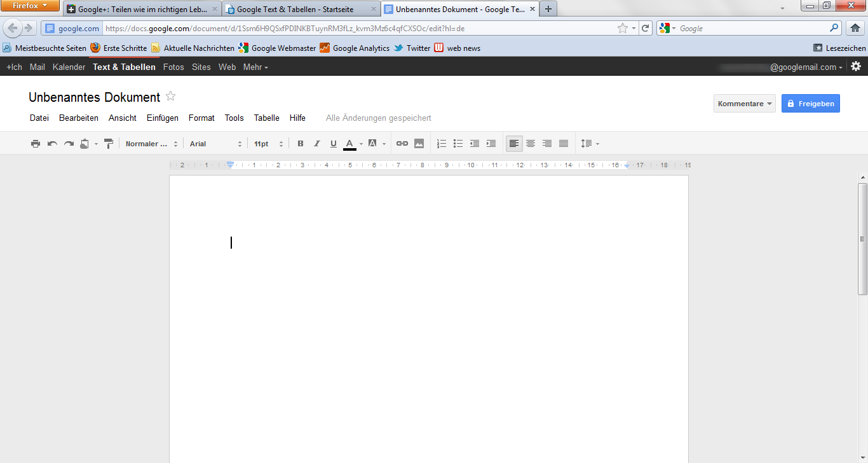Click the print icon in the toolbar
The width and height of the screenshot is (868, 463).
(36, 144)
